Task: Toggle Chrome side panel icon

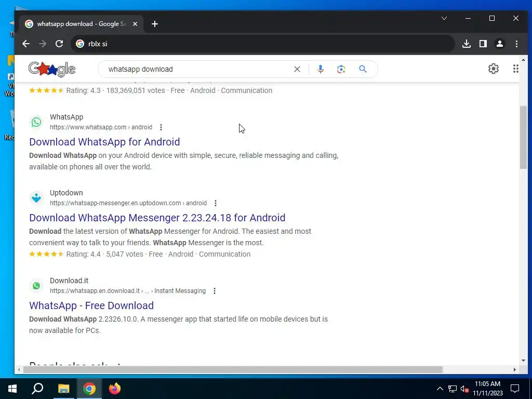Action: [483, 44]
